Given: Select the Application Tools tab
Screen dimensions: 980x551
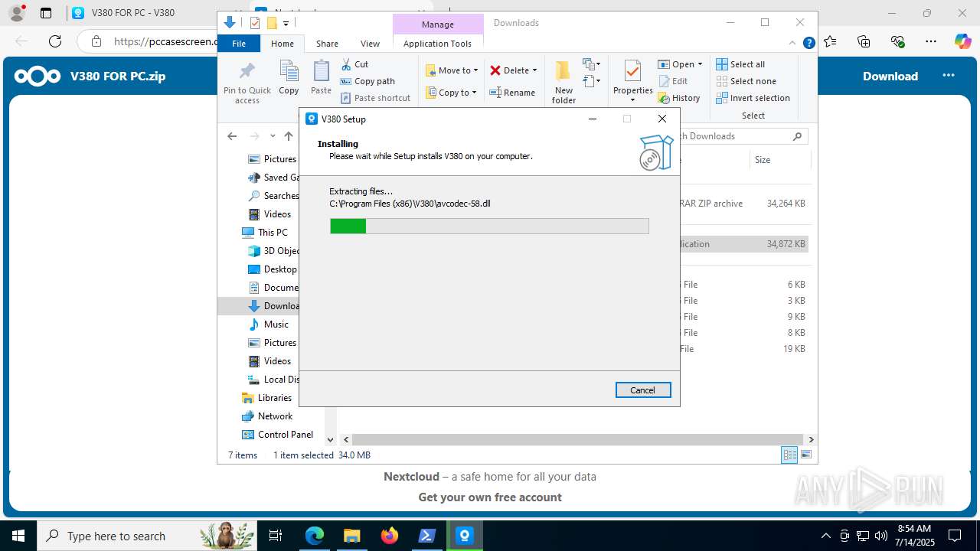Looking at the screenshot, I should click(437, 44).
